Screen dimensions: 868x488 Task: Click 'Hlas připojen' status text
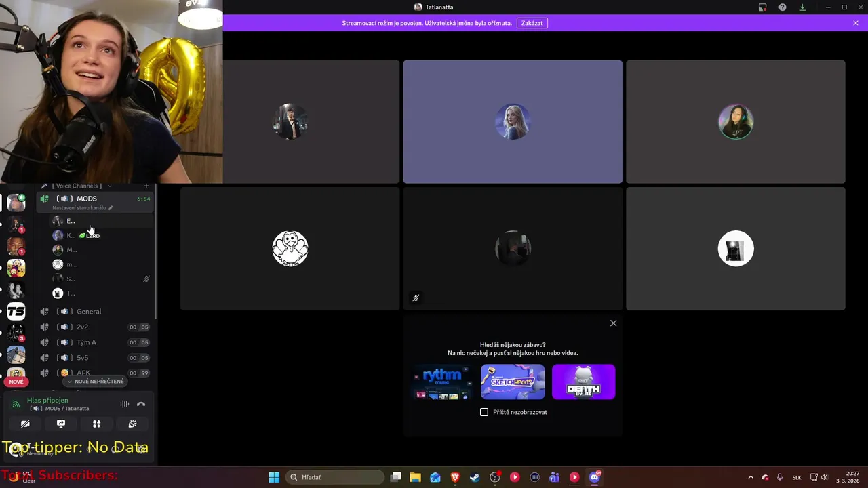click(x=47, y=400)
